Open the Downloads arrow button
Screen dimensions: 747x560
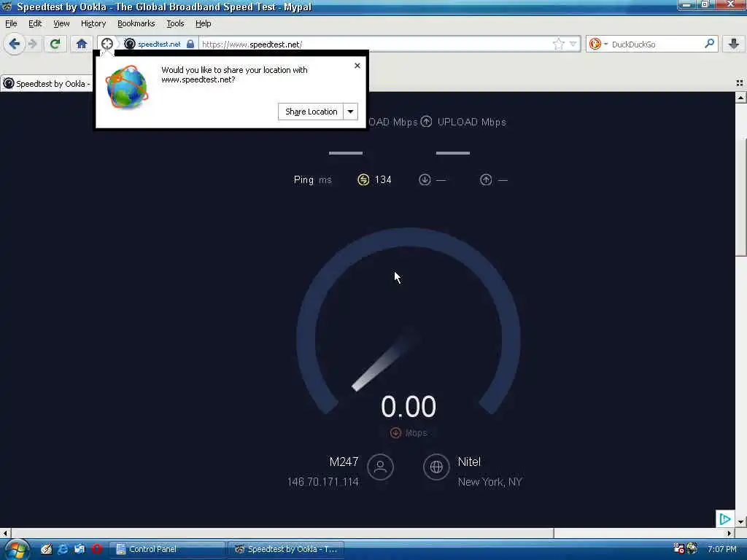(x=734, y=44)
